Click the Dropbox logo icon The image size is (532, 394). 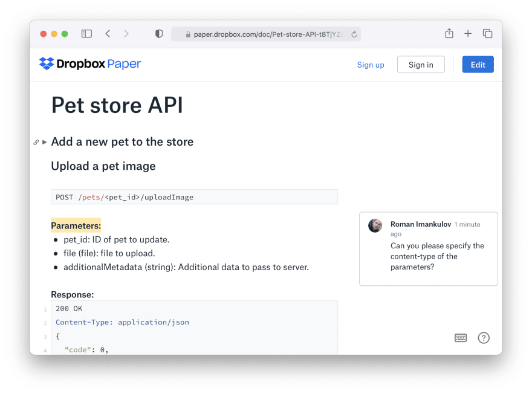point(47,63)
